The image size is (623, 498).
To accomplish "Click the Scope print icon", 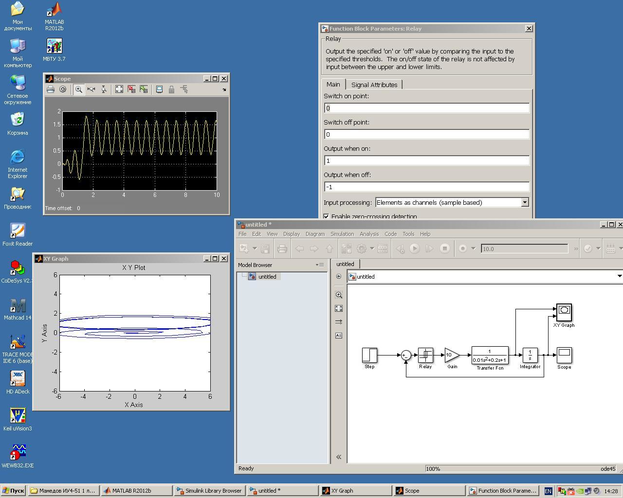I will 50,90.
